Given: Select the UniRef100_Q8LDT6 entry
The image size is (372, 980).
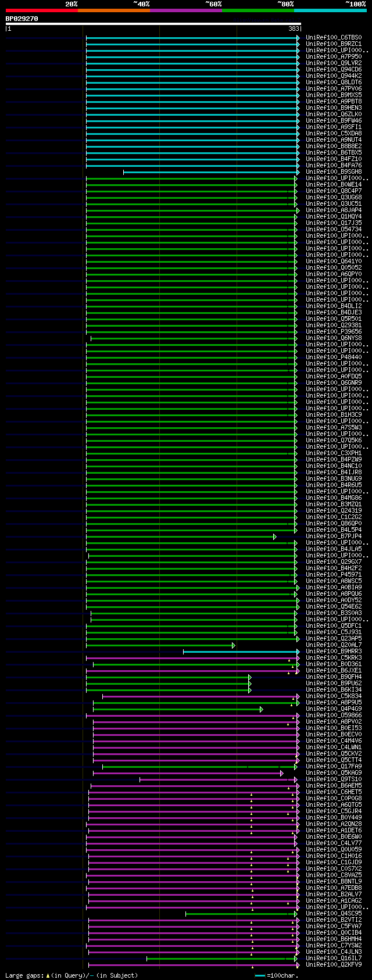Looking at the screenshot, I should coord(334,83).
